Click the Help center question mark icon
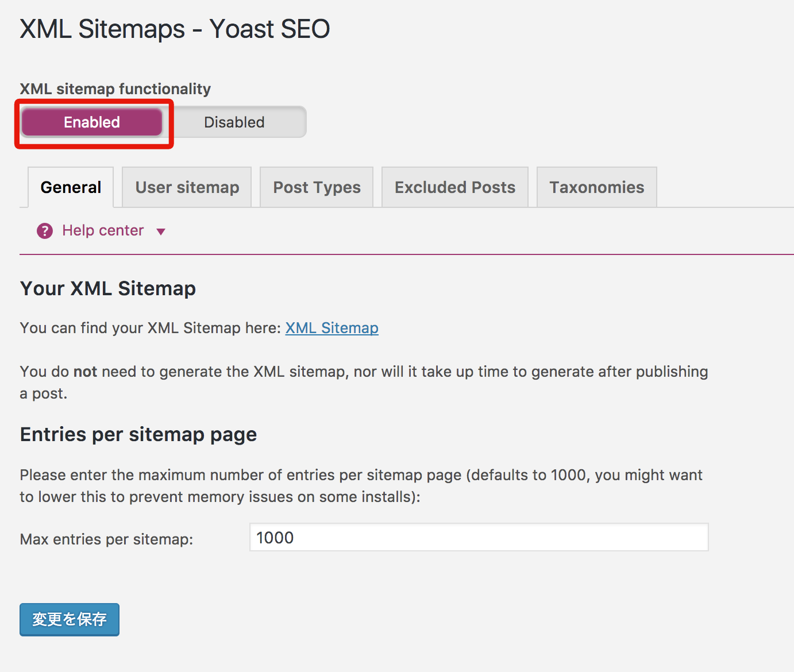Screen dimensions: 794x672 tap(45, 231)
